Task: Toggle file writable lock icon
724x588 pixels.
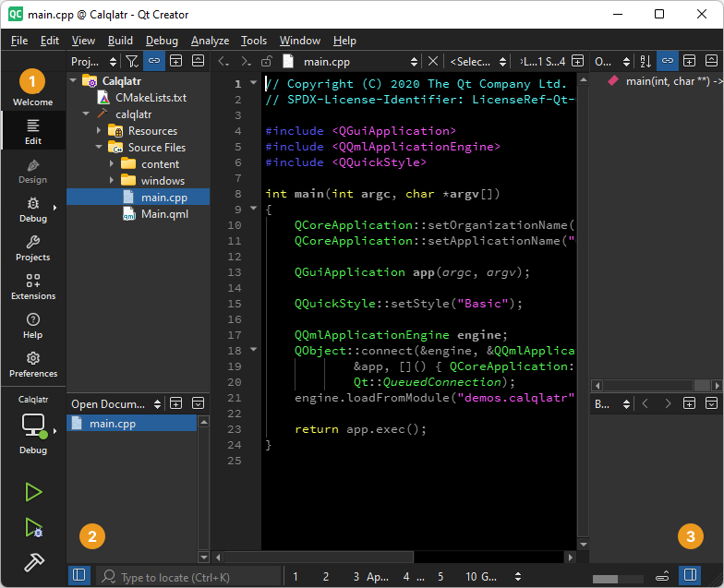Action: coord(267,61)
